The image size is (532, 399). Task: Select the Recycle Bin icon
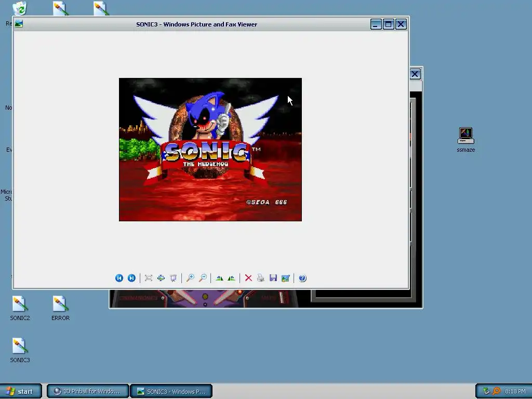[20, 8]
